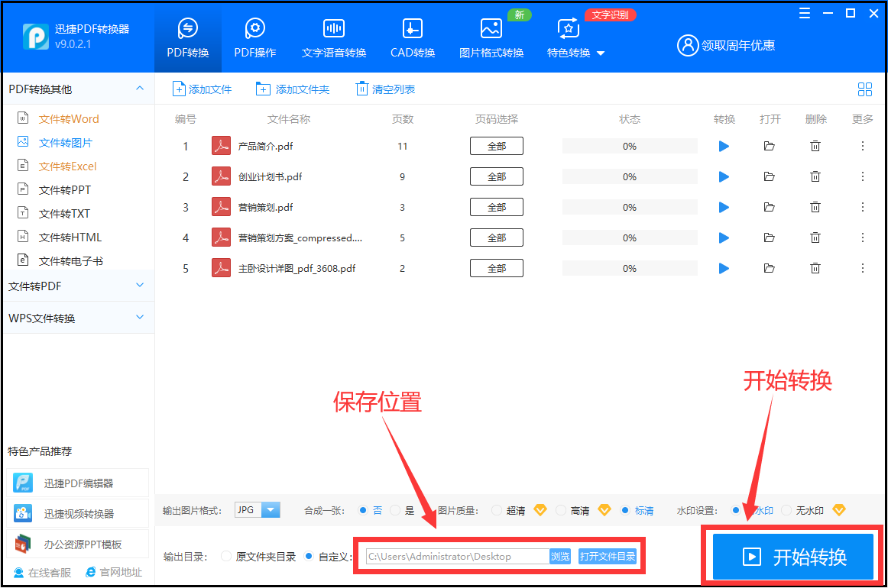Click 打开文件目录 button
Screen dimensions: 888x588
coord(607,556)
